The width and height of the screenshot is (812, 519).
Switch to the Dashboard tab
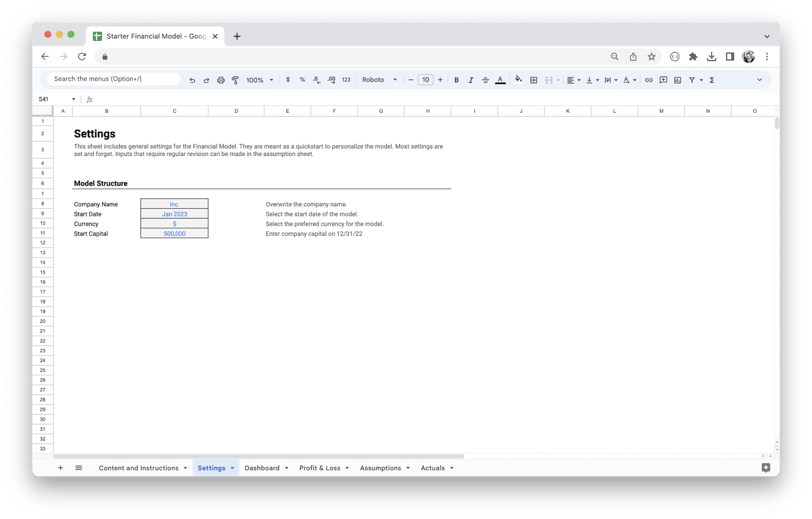point(262,468)
